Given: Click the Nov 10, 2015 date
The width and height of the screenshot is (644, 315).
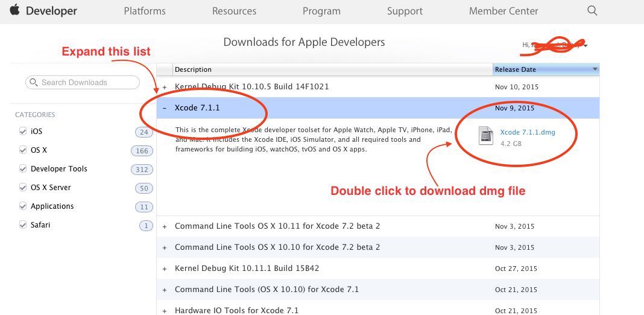Looking at the screenshot, I should pyautogui.click(x=517, y=87).
